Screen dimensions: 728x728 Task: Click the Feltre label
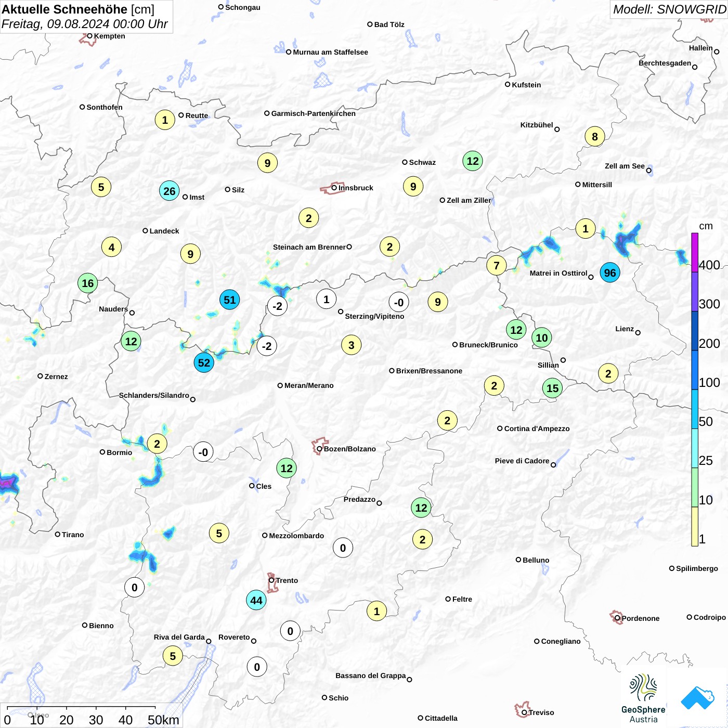462,599
